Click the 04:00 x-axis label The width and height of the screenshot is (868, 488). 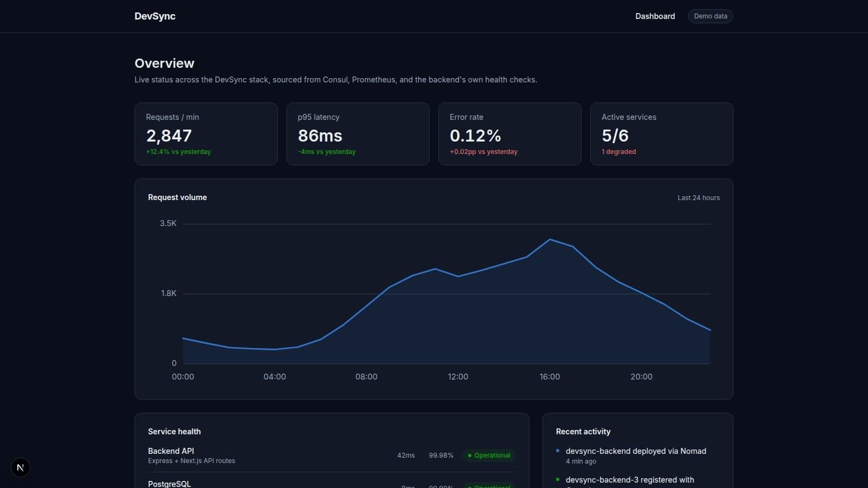pyautogui.click(x=275, y=377)
